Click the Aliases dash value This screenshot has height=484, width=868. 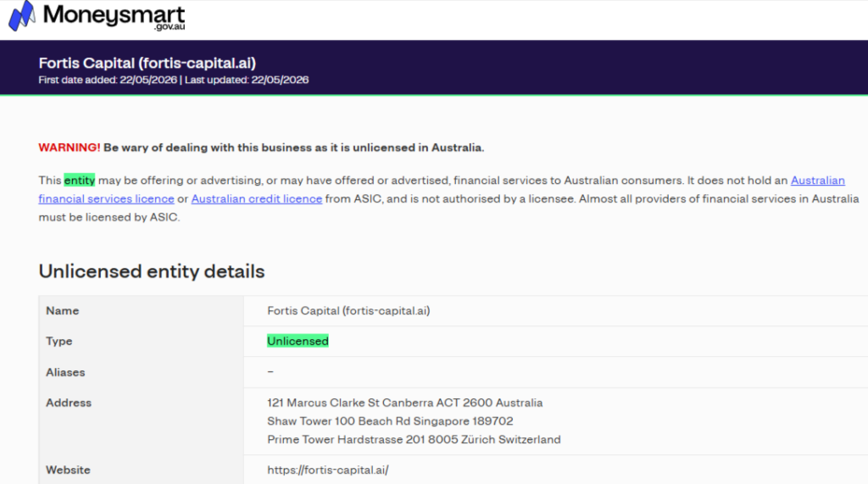click(x=270, y=371)
